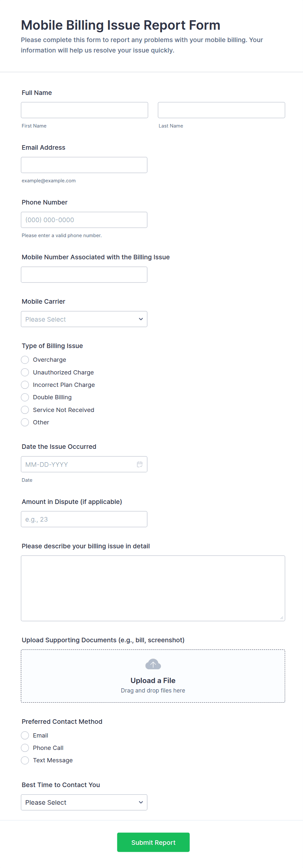Select Other billing issue type
Viewport: 303px width, 868px height.
(x=25, y=422)
